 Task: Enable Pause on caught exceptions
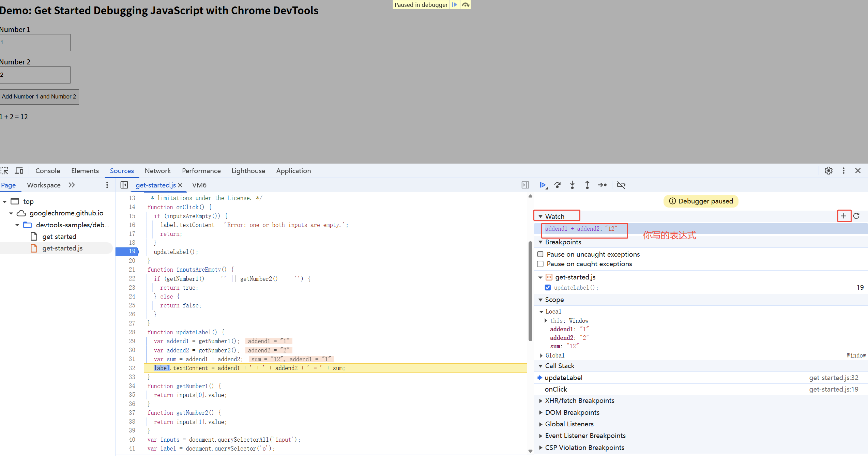click(540, 264)
